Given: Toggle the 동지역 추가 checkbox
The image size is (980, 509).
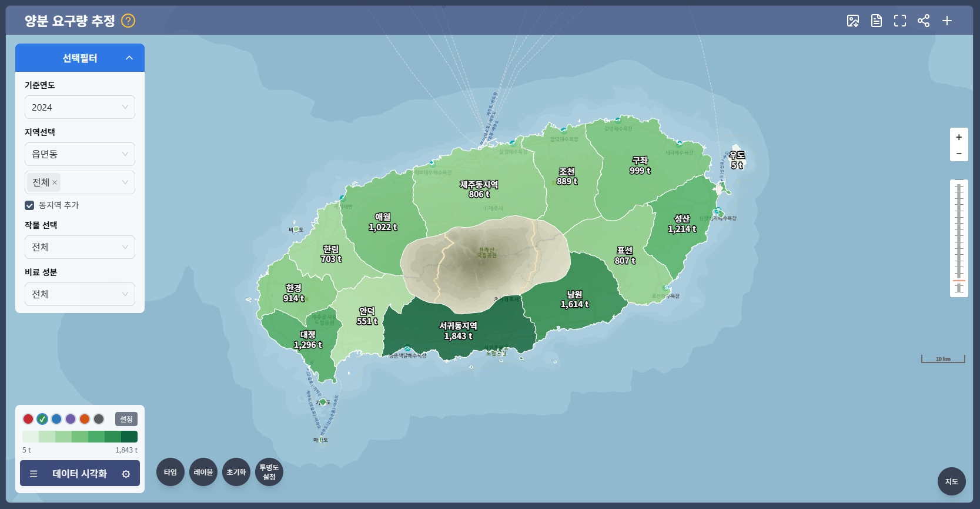Looking at the screenshot, I should coord(29,205).
